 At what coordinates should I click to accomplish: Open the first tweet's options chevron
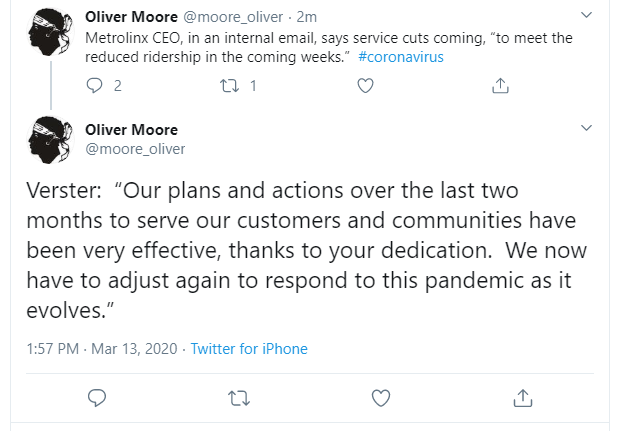(x=587, y=17)
